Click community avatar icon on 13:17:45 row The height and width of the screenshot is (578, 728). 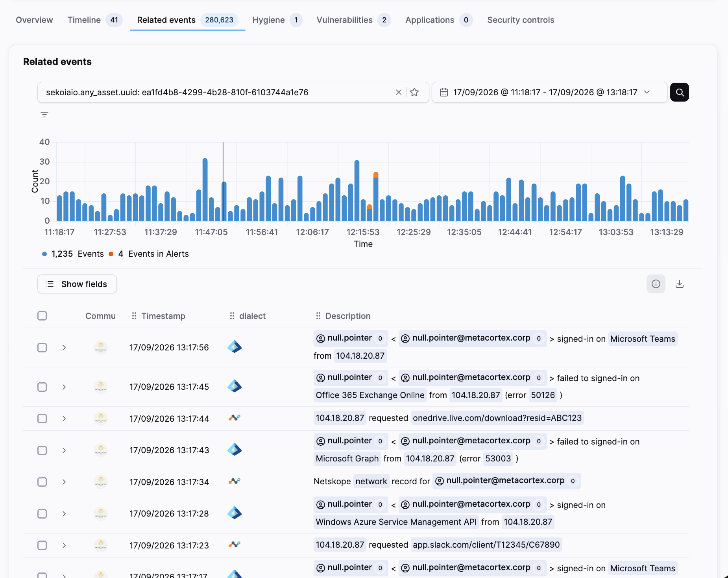click(101, 387)
